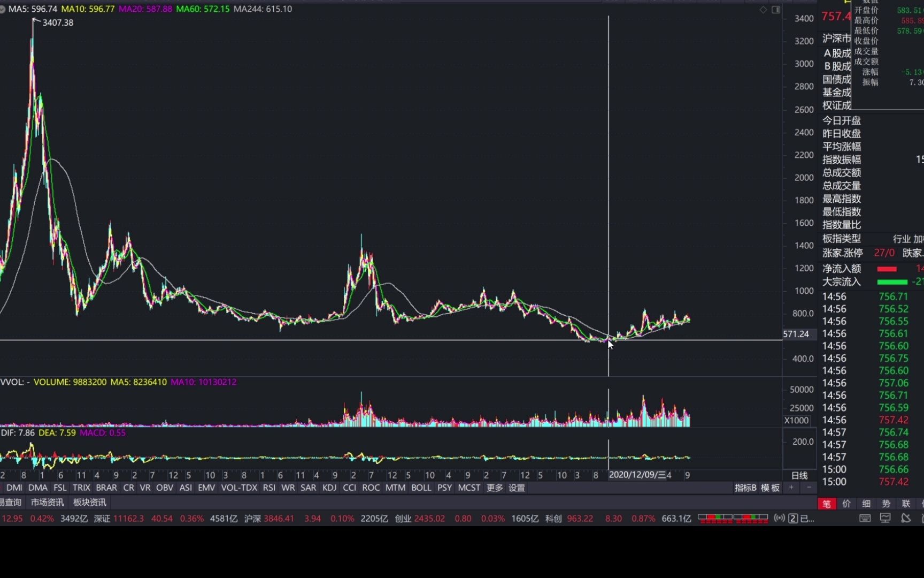
Task: Click the 深证 11162.3 index in status bar
Action: tap(119, 518)
